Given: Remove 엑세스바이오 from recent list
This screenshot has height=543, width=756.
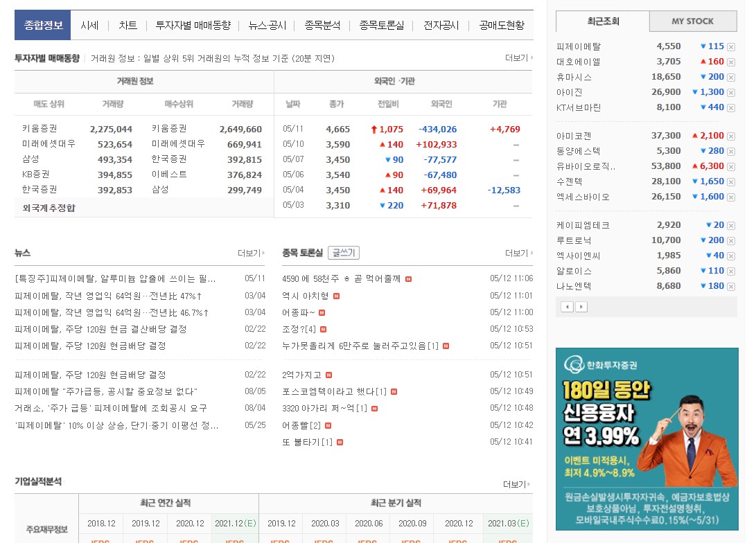Looking at the screenshot, I should click(x=731, y=197).
